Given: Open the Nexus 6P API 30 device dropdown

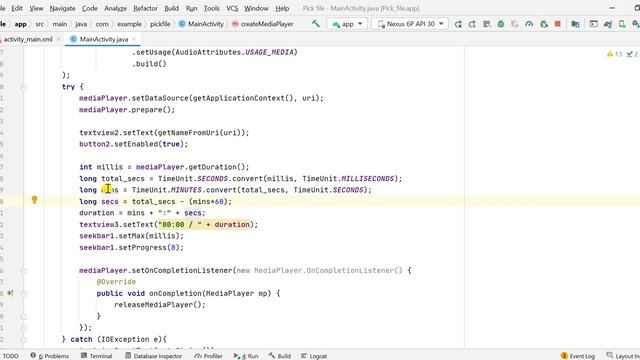Looking at the screenshot, I should 410,24.
